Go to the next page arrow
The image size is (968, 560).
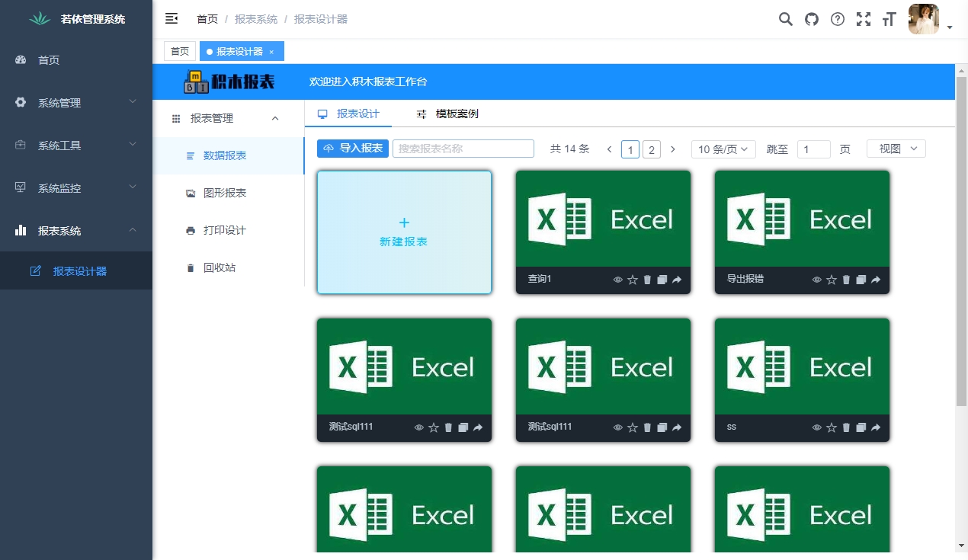pyautogui.click(x=672, y=149)
